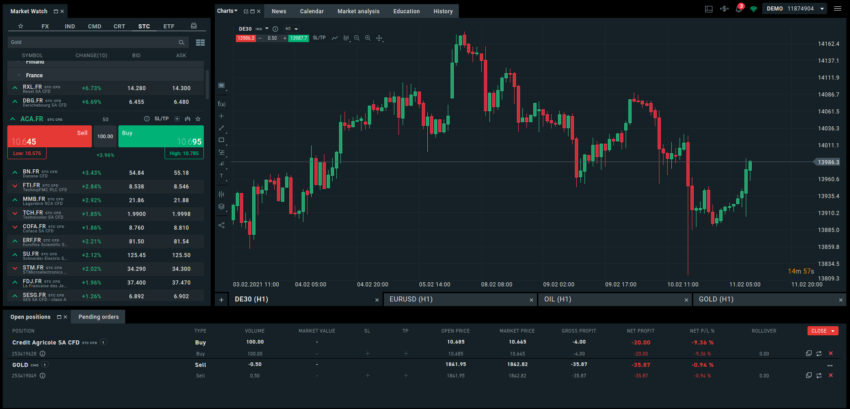850x409 pixels.
Task: Switch Market Watch to grid view icon
Action: [201, 43]
